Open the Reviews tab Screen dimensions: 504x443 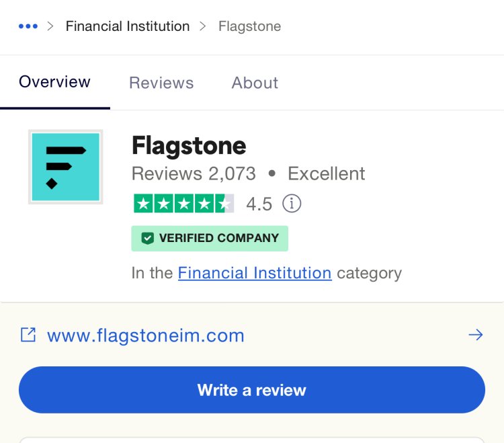pyautogui.click(x=161, y=83)
